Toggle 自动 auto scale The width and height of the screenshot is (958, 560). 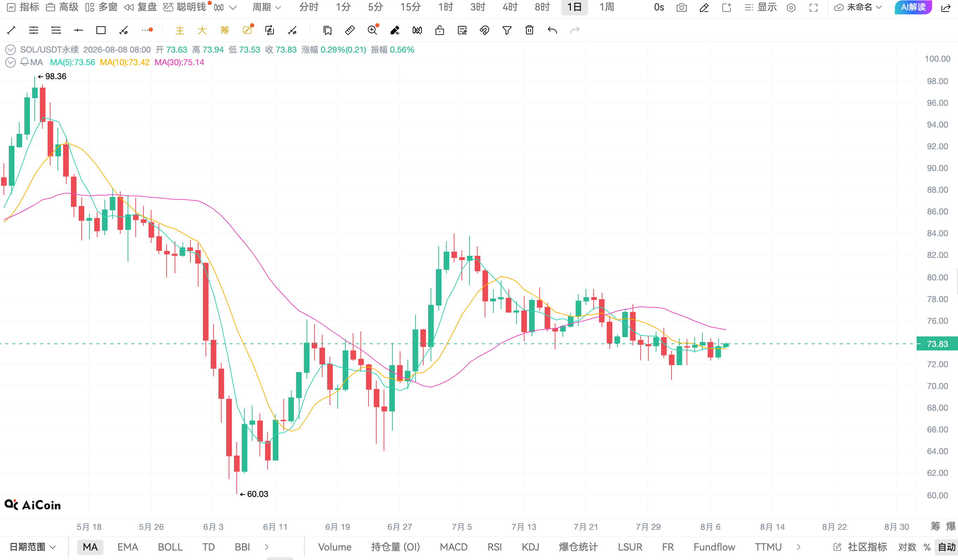946,547
